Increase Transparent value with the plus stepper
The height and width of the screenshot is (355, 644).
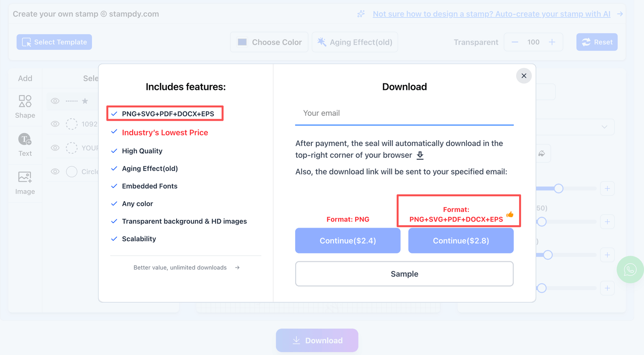pyautogui.click(x=553, y=42)
